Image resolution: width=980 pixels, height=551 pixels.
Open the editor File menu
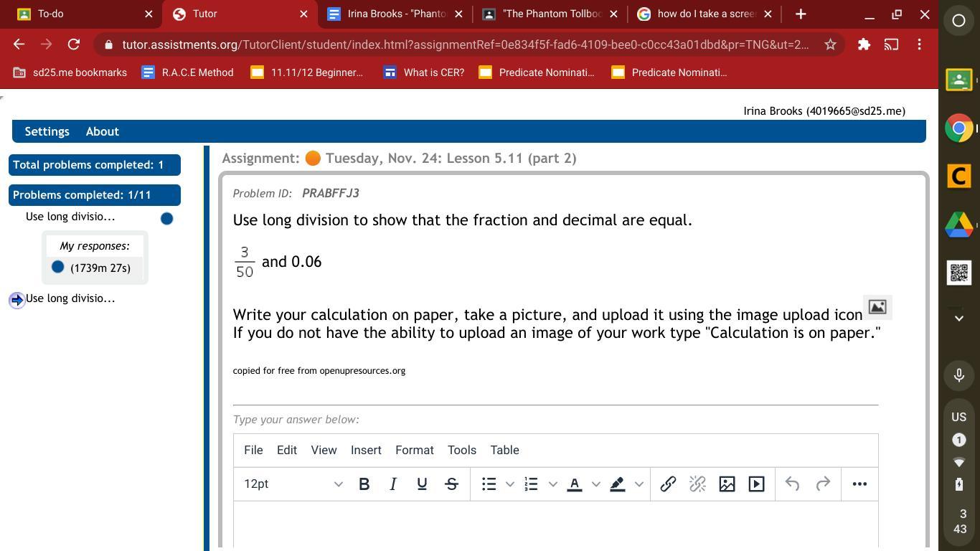[253, 451]
